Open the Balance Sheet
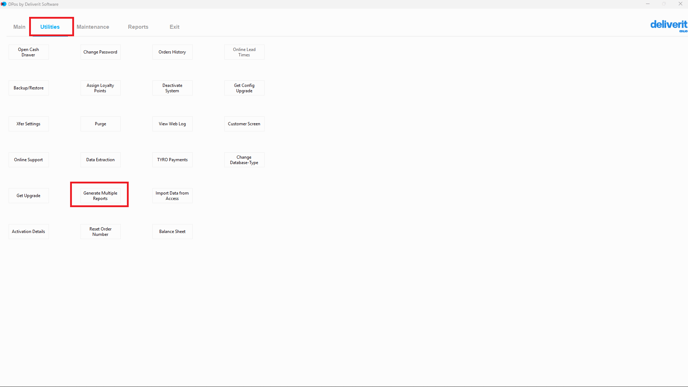The image size is (688, 387). click(172, 231)
